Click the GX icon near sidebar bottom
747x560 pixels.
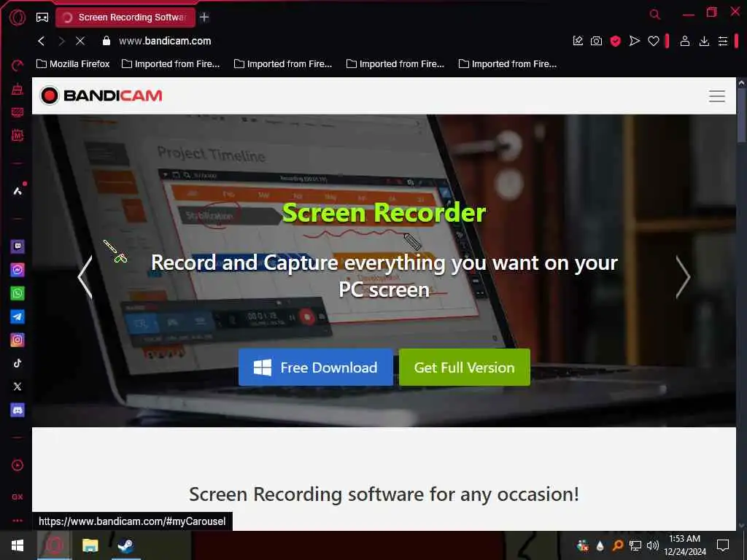point(18,497)
